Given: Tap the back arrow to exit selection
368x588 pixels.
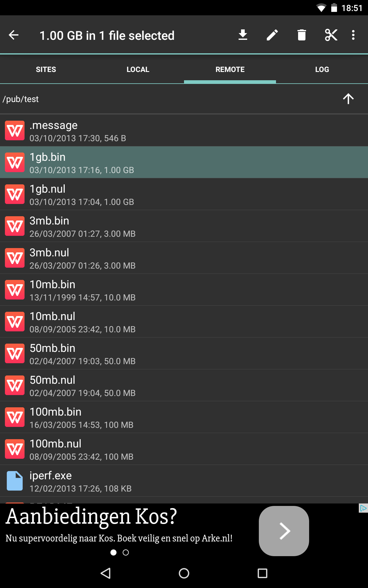Looking at the screenshot, I should click(x=13, y=35).
